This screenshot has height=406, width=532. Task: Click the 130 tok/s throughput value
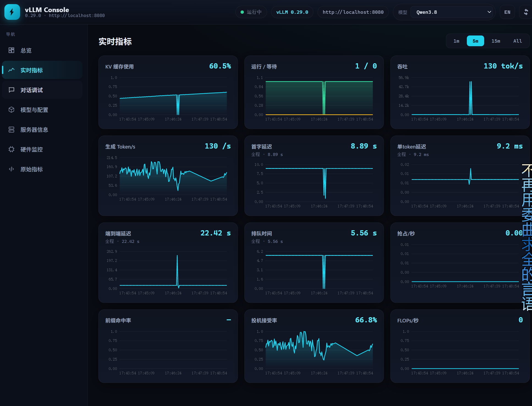tap(503, 66)
